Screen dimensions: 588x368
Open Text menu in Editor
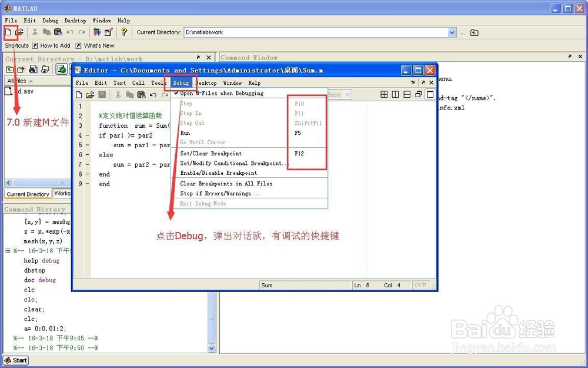119,82
